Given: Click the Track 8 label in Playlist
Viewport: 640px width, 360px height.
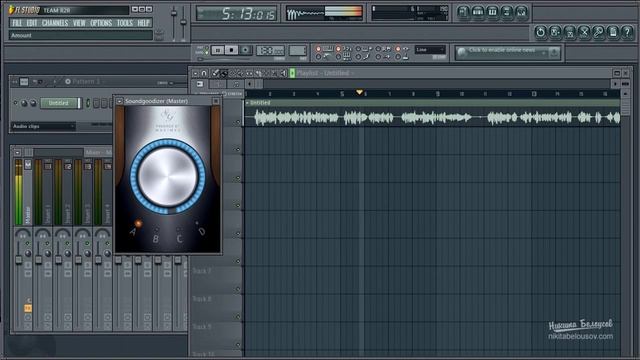Looking at the screenshot, I should point(202,299).
